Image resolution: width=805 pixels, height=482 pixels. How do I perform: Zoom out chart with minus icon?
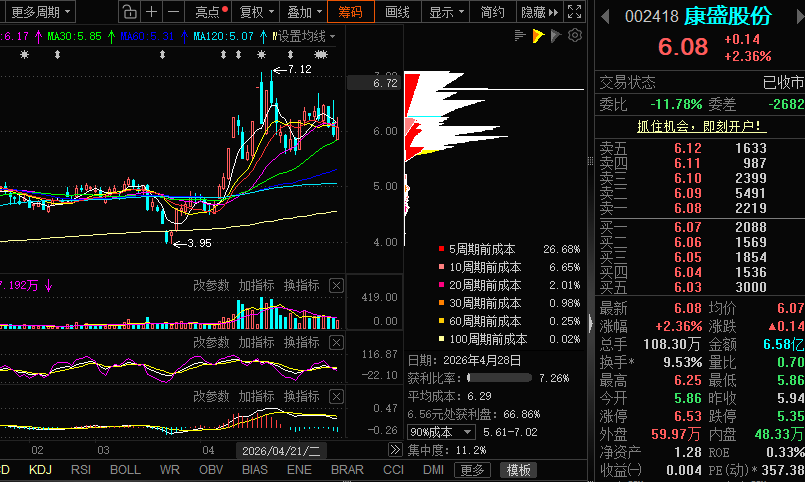point(174,11)
